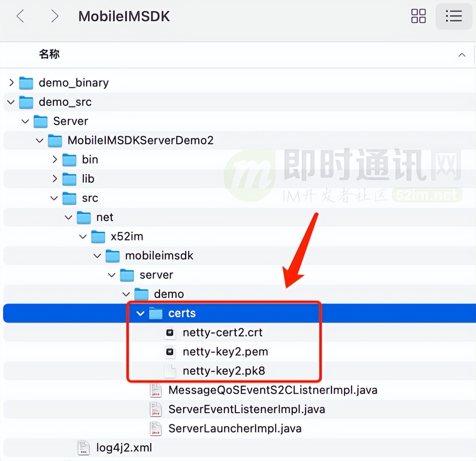Collapse the Server folder

pyautogui.click(x=25, y=121)
